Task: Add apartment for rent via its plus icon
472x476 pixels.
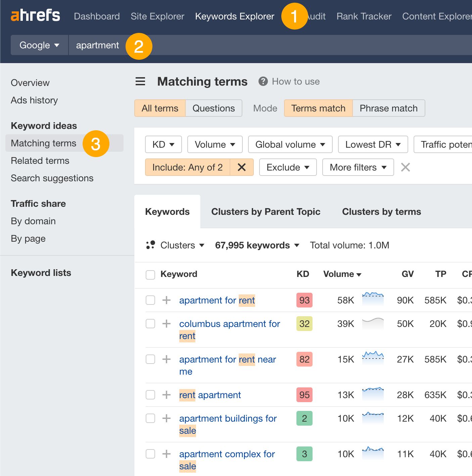Action: tap(166, 300)
